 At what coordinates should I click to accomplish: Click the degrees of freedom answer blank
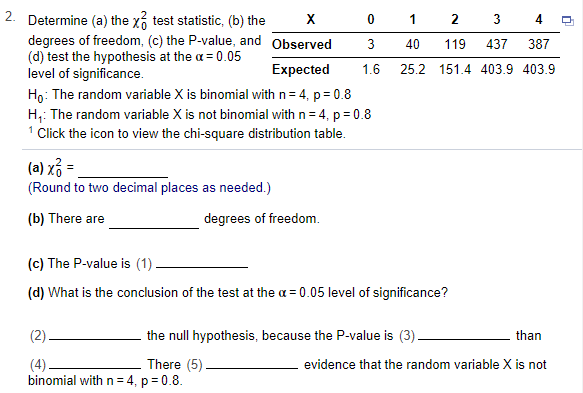tap(154, 221)
